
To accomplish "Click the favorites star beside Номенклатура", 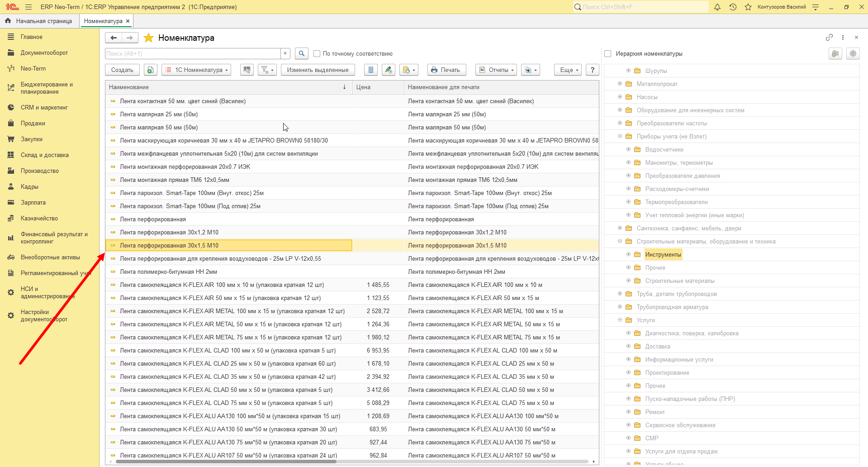I will [148, 38].
